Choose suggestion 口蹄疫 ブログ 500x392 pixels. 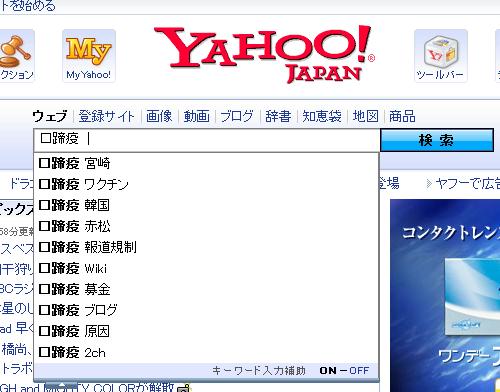(206, 310)
